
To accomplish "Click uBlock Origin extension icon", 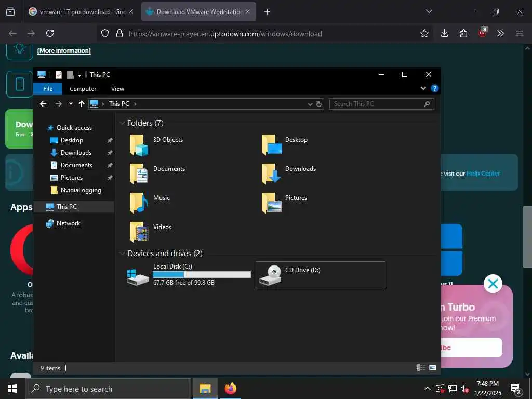I will pos(483,33).
